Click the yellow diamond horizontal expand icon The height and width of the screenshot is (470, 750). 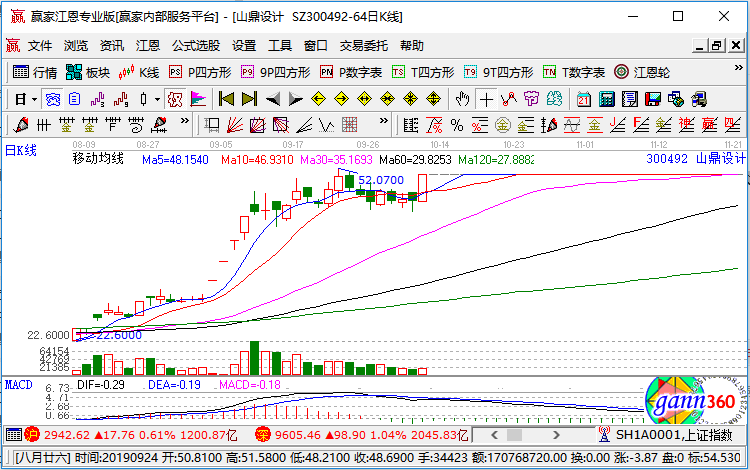pos(364,99)
